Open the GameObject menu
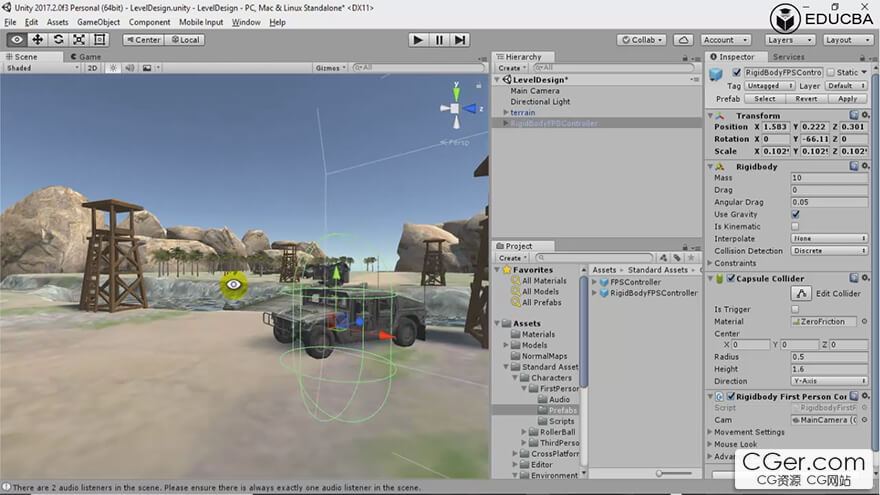Screen dimensions: 880x495 point(98,22)
